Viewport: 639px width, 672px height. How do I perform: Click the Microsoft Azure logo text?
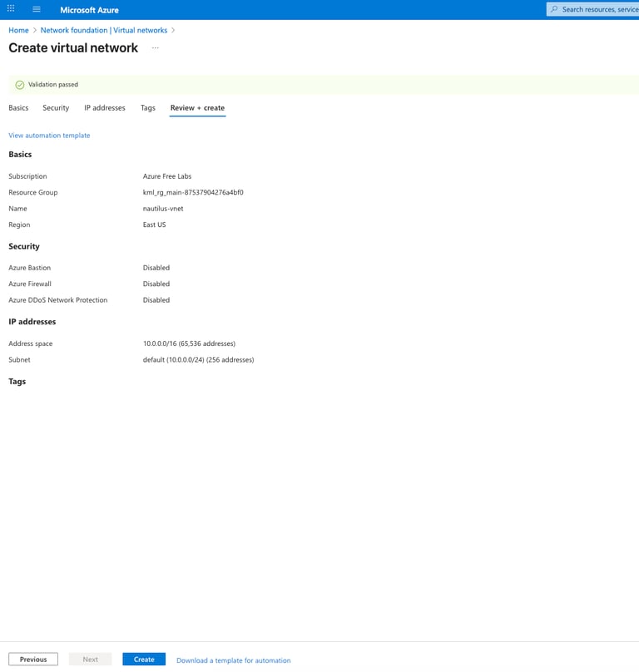click(x=89, y=10)
